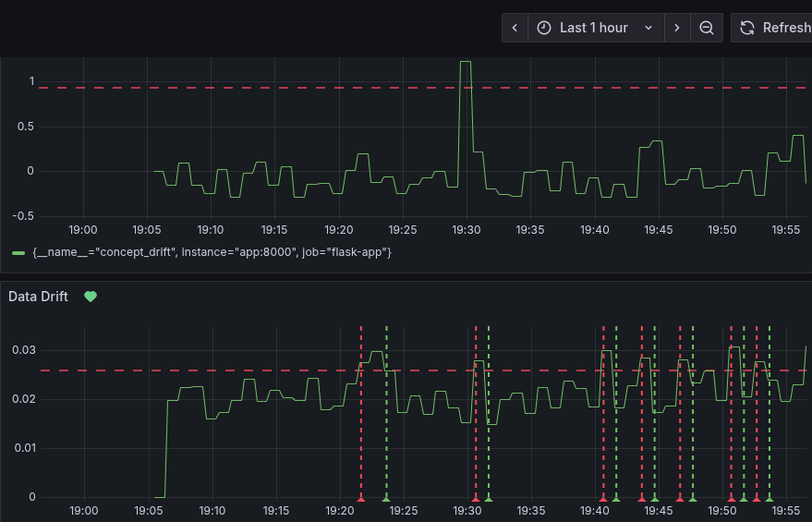The height and width of the screenshot is (522, 812).
Task: Click red alert marker just after 19:30
Action: coord(476,499)
